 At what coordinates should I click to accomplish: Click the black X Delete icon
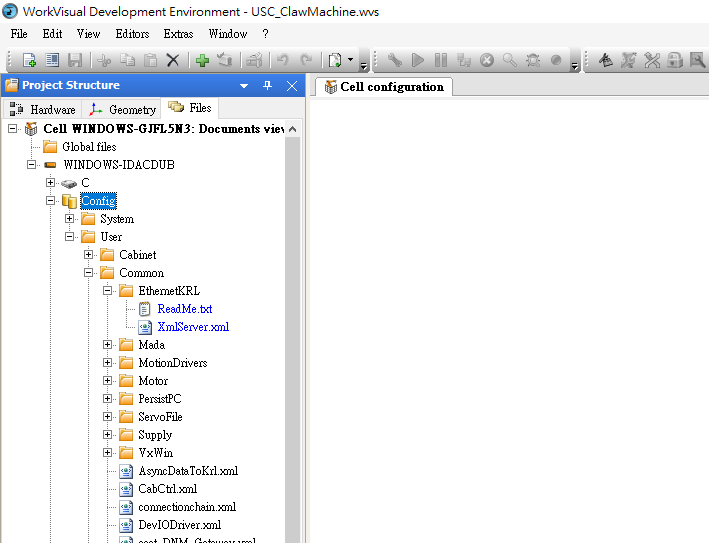[x=173, y=60]
